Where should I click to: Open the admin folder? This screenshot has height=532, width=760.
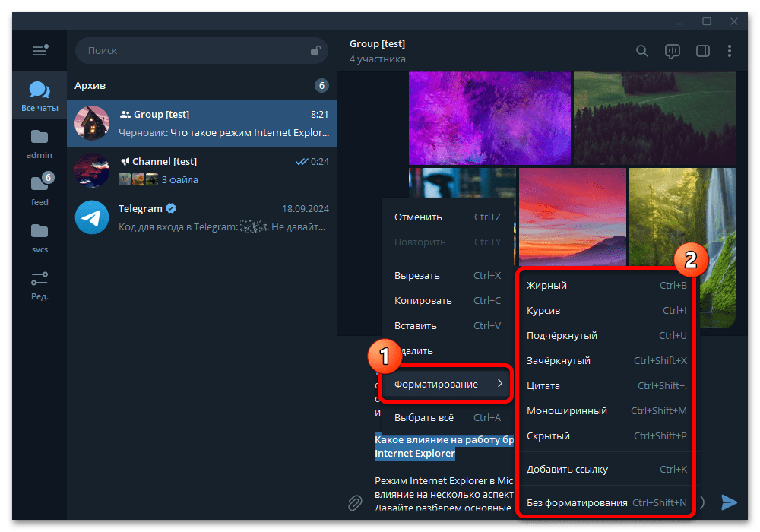[40, 144]
